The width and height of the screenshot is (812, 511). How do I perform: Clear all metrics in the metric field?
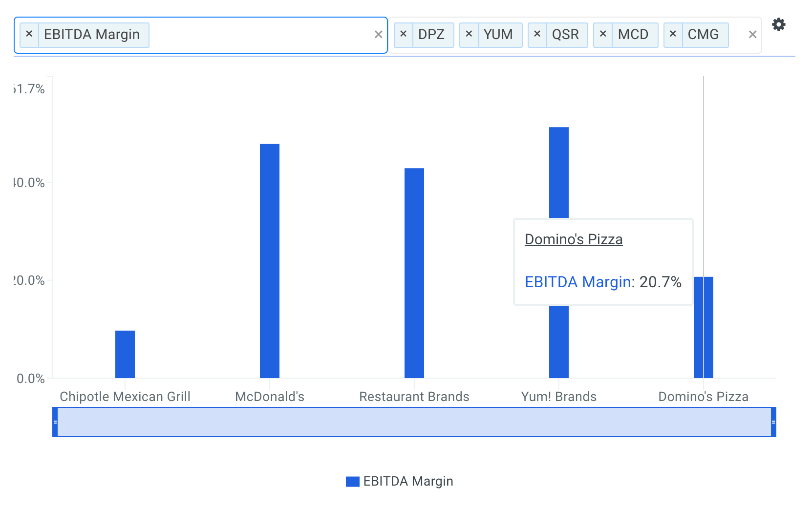378,35
